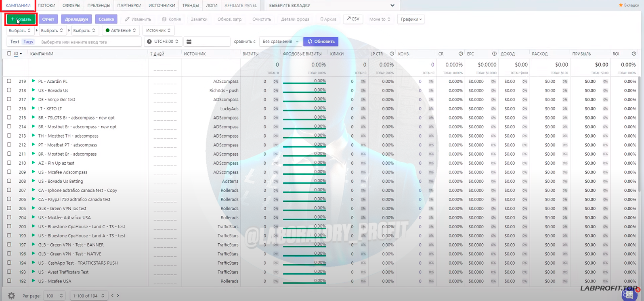Image resolution: width=644 pixels, height=301 pixels.
Task: Click the fraud visits bar for campaign 218
Action: pos(304,92)
